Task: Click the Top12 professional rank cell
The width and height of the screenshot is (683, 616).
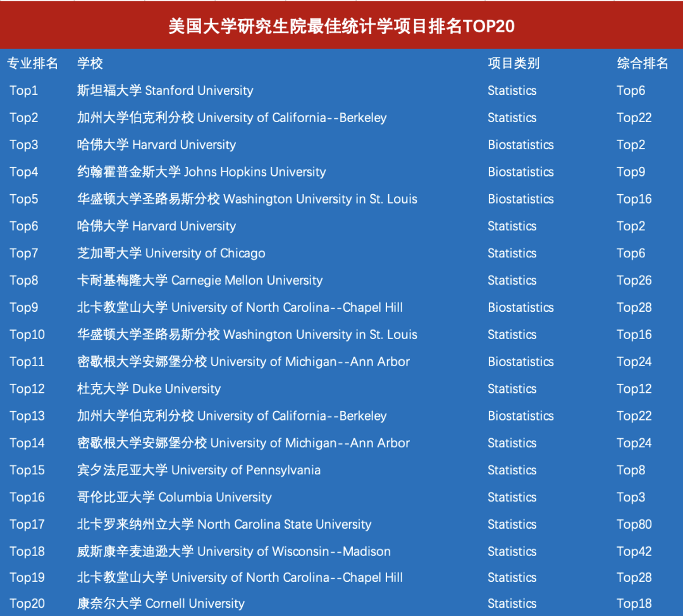Action: (27, 388)
